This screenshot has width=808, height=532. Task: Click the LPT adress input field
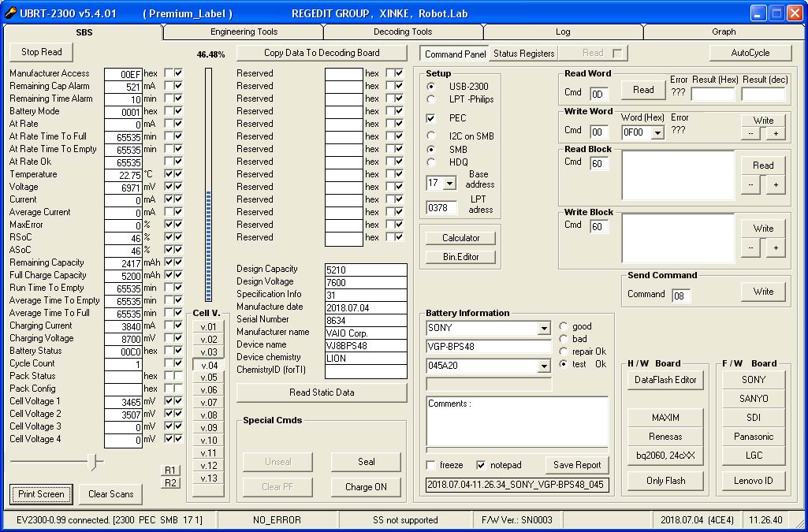(x=441, y=208)
